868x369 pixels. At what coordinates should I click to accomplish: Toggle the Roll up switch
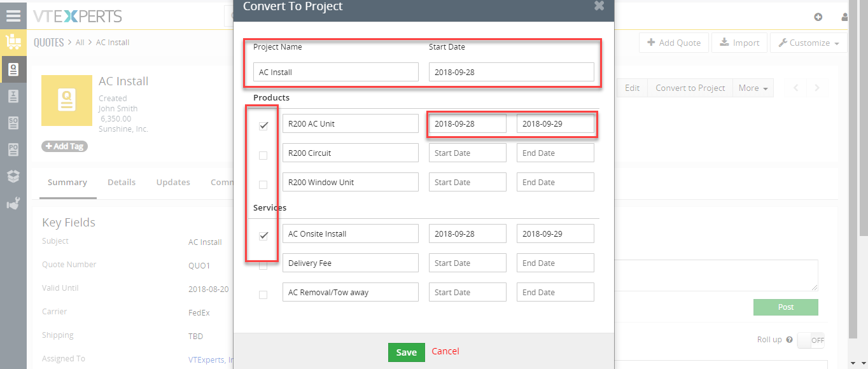811,340
